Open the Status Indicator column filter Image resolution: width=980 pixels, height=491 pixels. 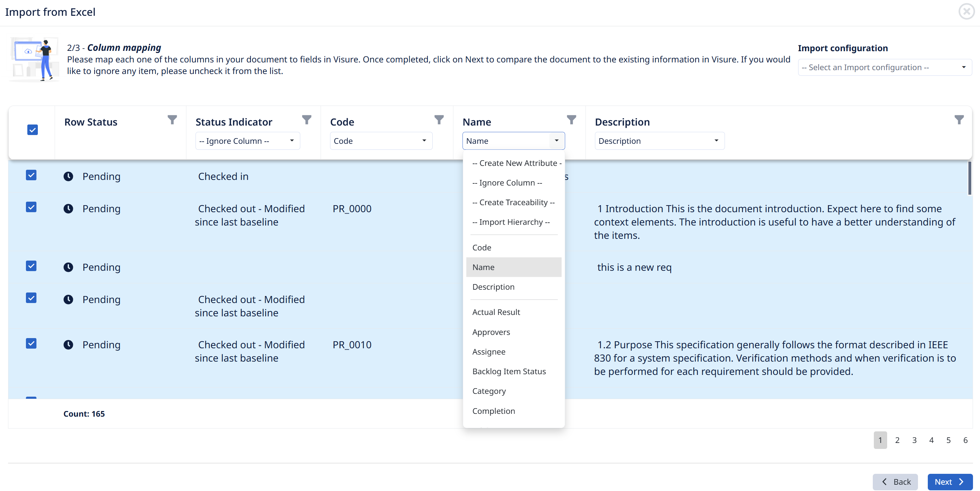(307, 120)
